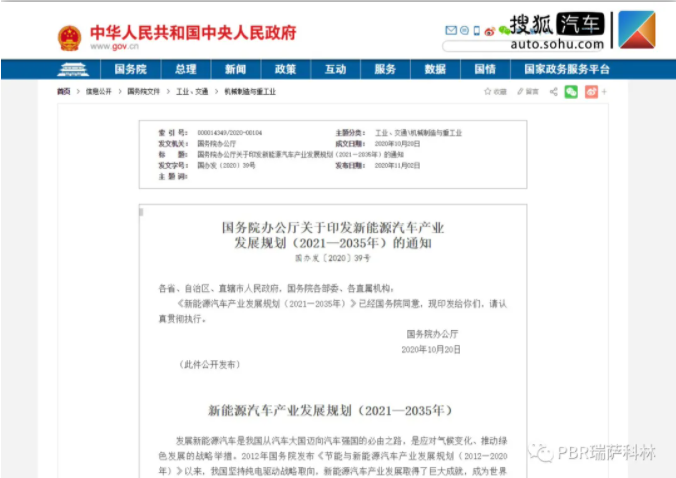
Task: Go to the 新闻 navigation tab
Action: 235,69
